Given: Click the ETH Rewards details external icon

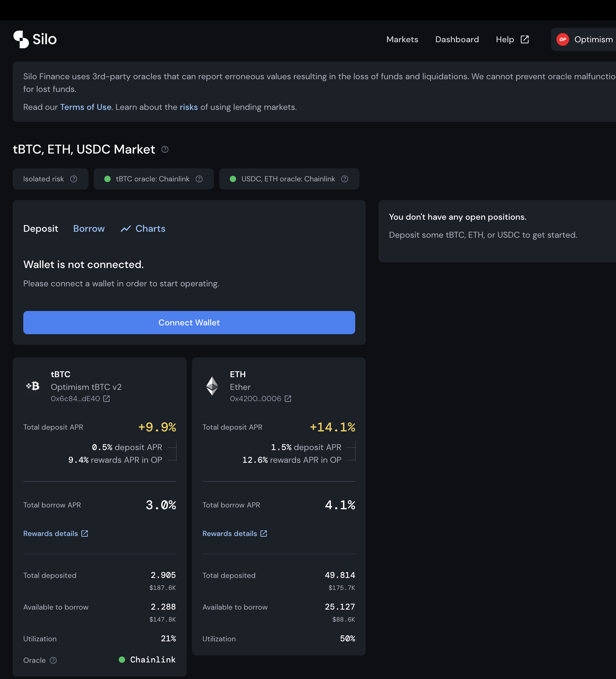Looking at the screenshot, I should [x=264, y=534].
